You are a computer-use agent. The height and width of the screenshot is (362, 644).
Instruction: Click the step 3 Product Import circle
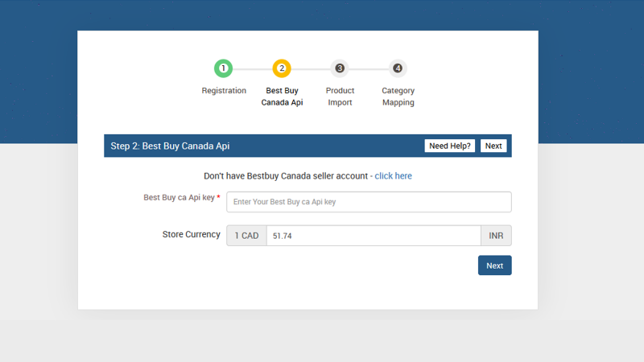point(340,68)
